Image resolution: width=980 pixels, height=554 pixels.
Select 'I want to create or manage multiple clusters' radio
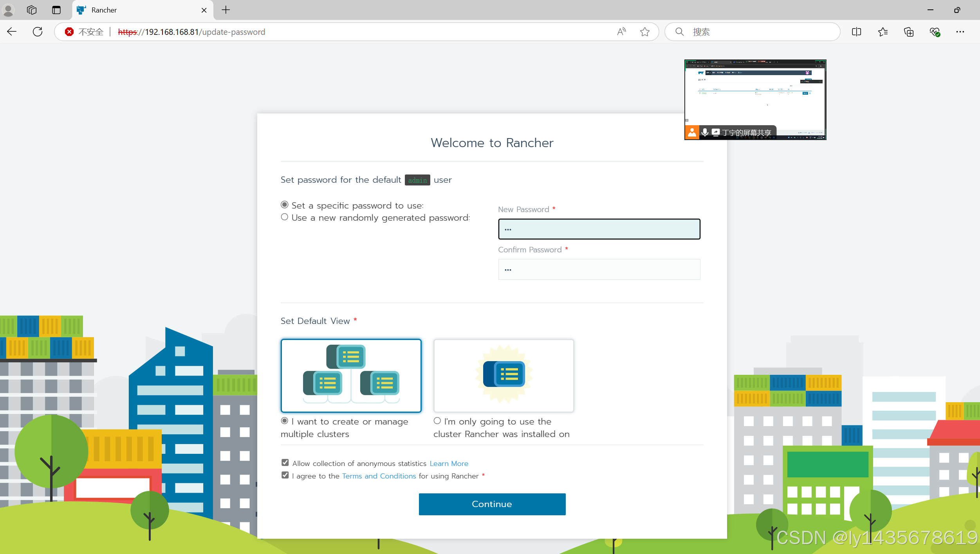click(x=285, y=421)
